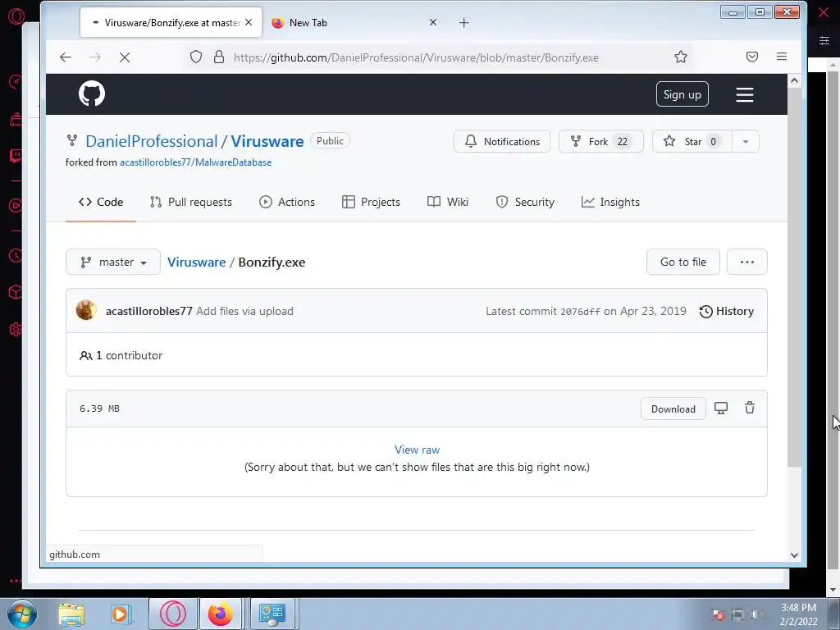The width and height of the screenshot is (840, 630).
Task: Open Windows Explorer from taskbar
Action: (71, 614)
